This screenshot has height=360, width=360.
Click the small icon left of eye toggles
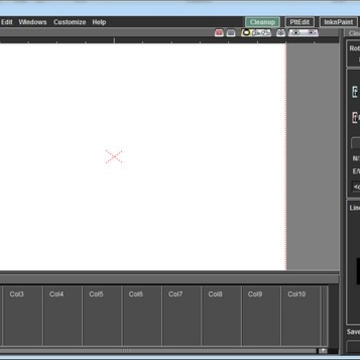coord(280,33)
